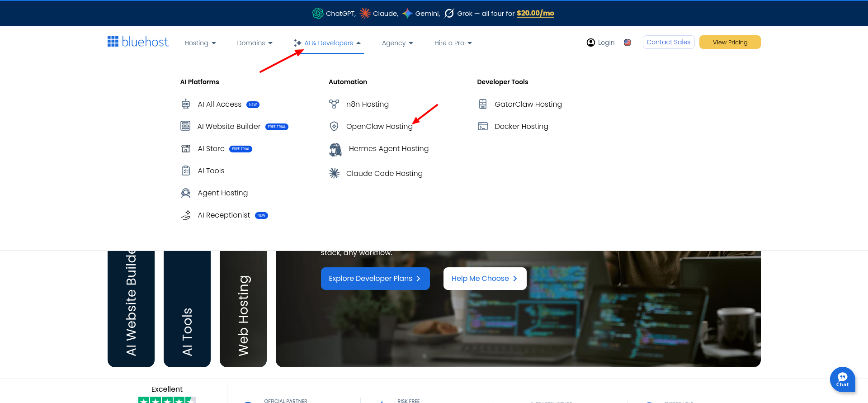This screenshot has width=868, height=403.
Task: Click the Claude Code Hosting starburst icon
Action: click(334, 173)
